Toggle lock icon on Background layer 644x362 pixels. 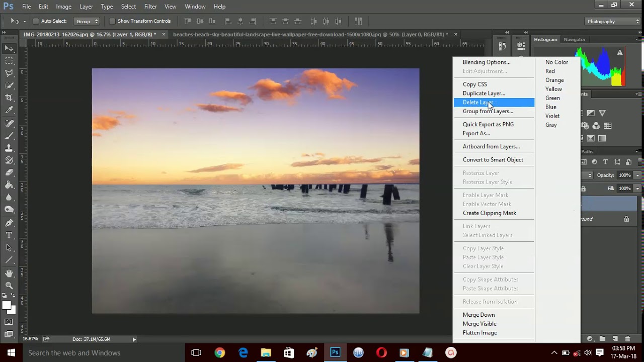(626, 219)
